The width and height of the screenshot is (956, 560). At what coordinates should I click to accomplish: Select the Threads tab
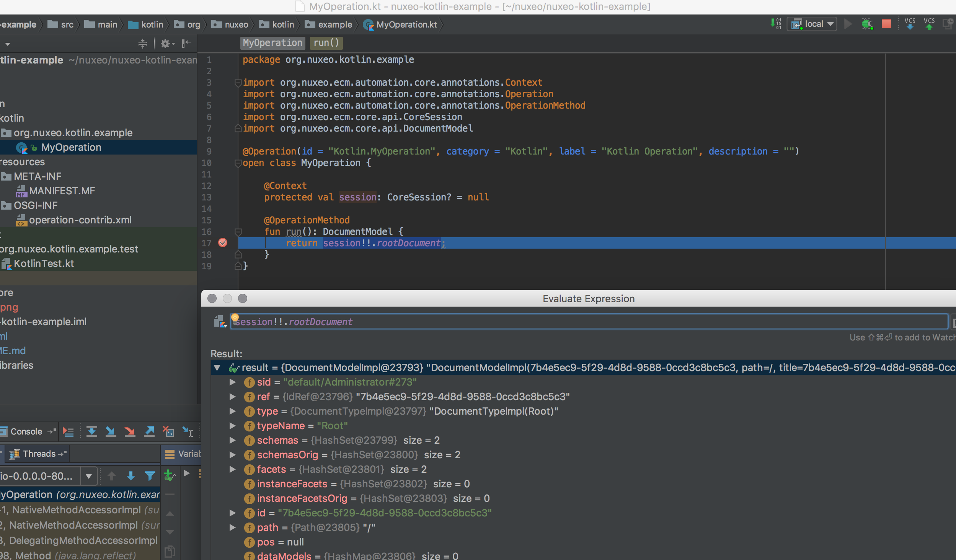click(x=39, y=454)
